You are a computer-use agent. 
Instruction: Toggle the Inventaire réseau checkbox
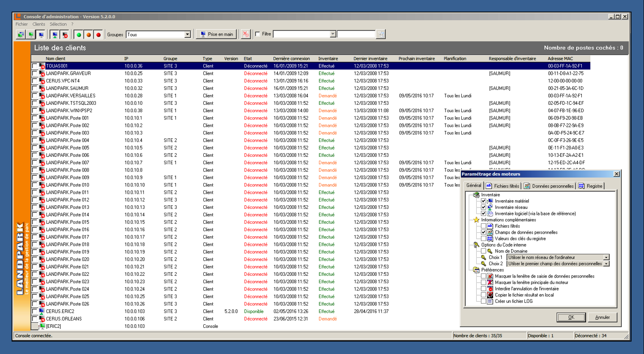tap(484, 207)
